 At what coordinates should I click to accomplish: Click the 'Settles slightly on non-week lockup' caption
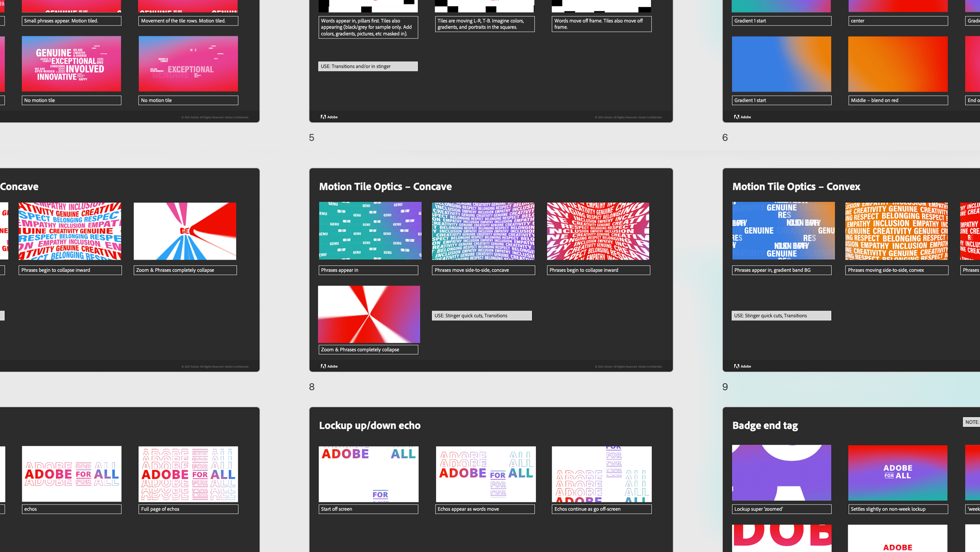[x=898, y=509]
